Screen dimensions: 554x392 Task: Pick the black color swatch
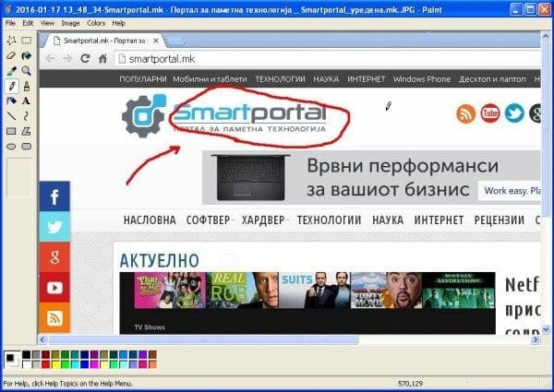[27, 354]
